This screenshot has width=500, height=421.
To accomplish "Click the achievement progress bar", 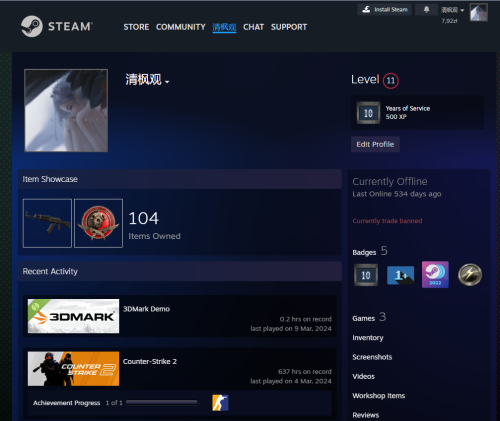I will click(162, 403).
